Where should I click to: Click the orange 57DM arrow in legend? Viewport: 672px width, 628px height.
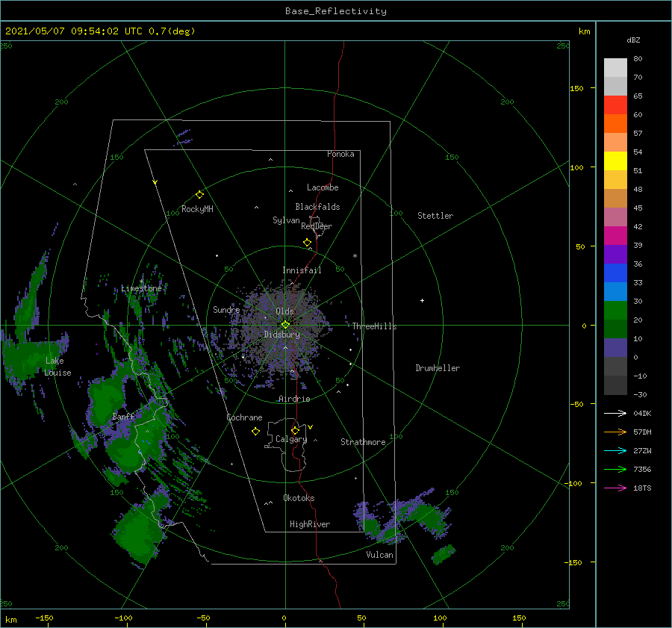point(615,432)
